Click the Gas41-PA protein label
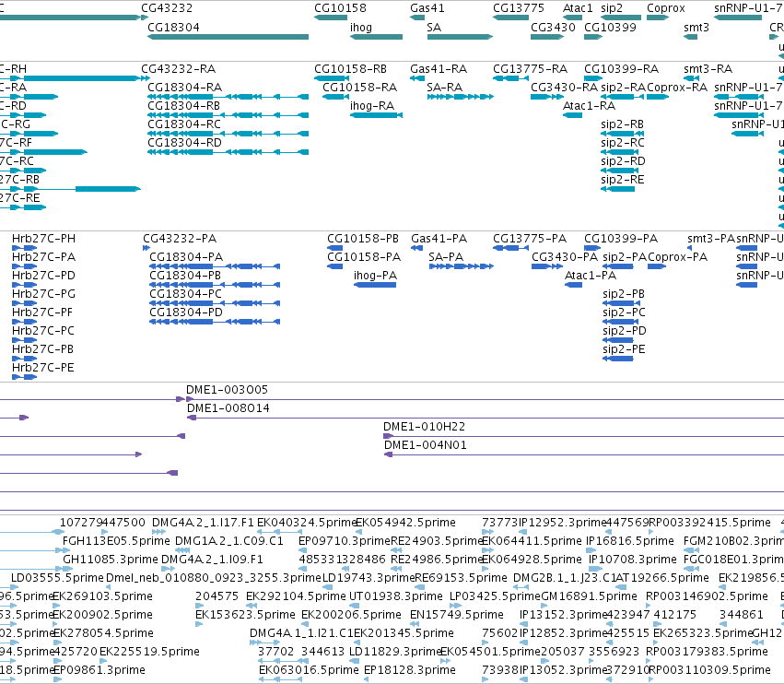Screen dimensions: 784x684 439,239
